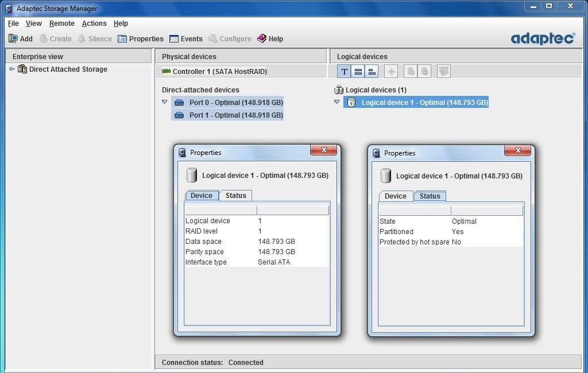Open the Remote menu
The height and width of the screenshot is (373, 588).
tap(62, 24)
